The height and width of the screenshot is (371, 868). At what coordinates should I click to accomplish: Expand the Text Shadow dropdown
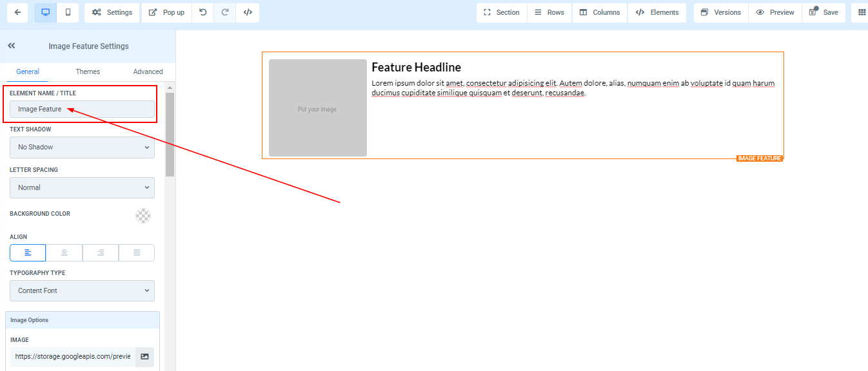(82, 147)
